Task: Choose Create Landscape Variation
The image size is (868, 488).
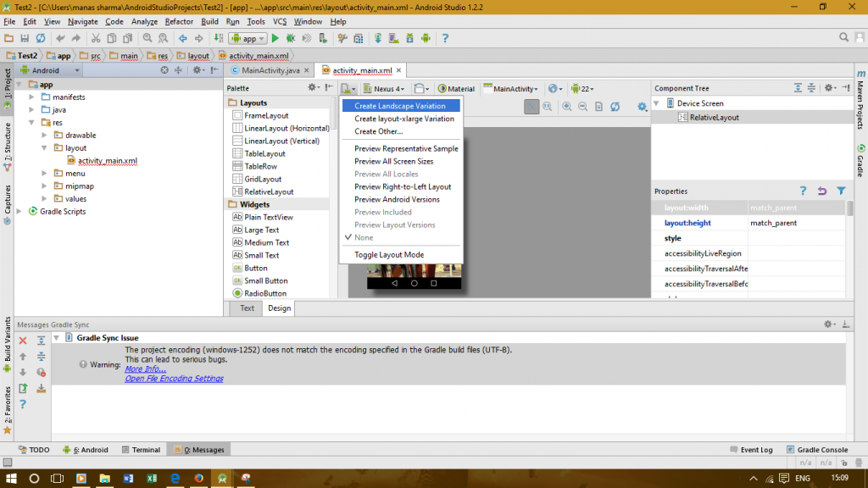Action: tap(400, 106)
